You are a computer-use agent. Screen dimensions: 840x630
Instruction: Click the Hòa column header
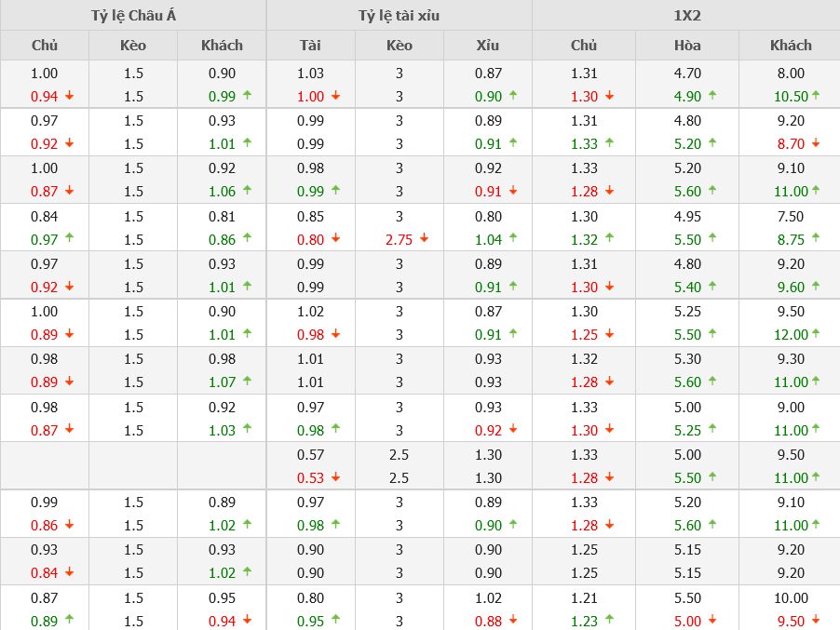(687, 45)
